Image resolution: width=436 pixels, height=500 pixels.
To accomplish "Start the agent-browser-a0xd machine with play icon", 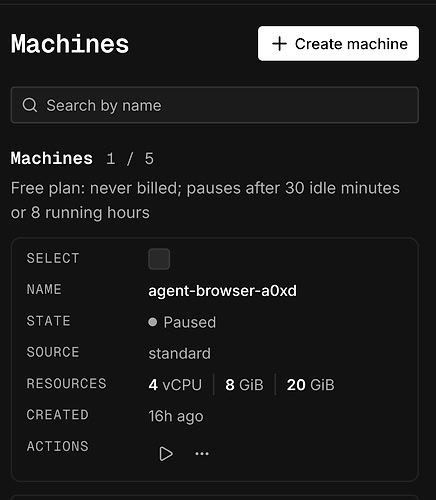I will (166, 454).
